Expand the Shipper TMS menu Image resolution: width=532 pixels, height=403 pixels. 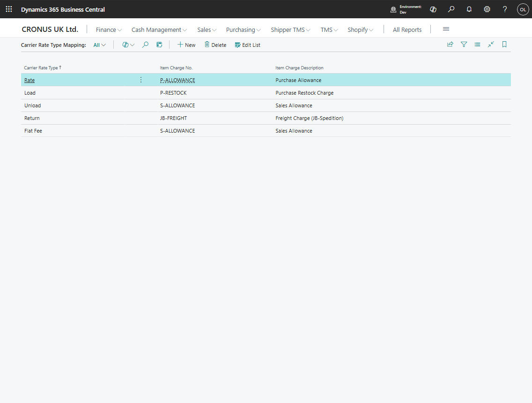(x=290, y=30)
